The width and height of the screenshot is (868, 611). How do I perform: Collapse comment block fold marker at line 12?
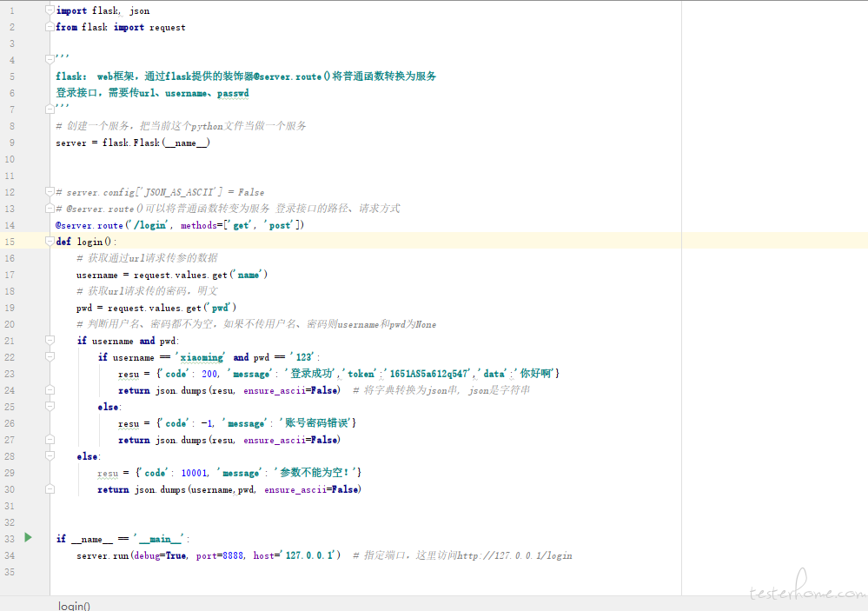pyautogui.click(x=50, y=192)
